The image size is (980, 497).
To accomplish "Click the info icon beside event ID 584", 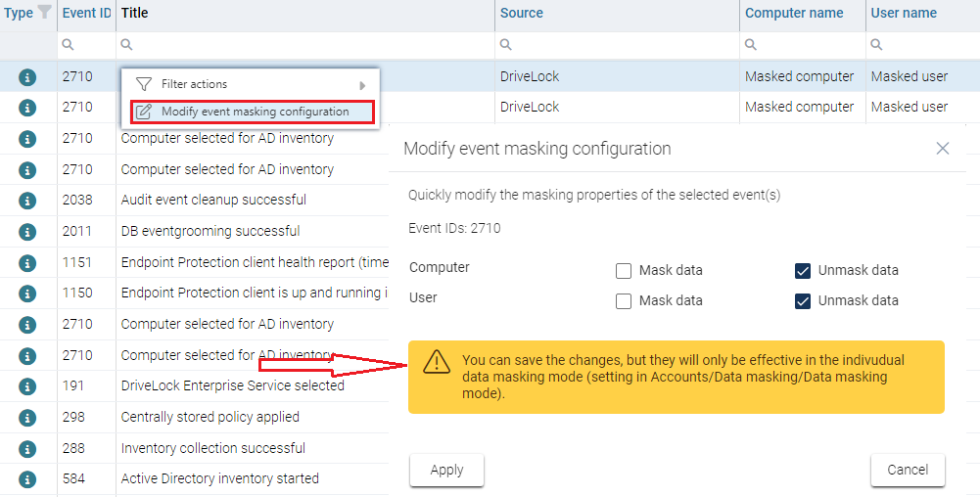I will tap(27, 479).
